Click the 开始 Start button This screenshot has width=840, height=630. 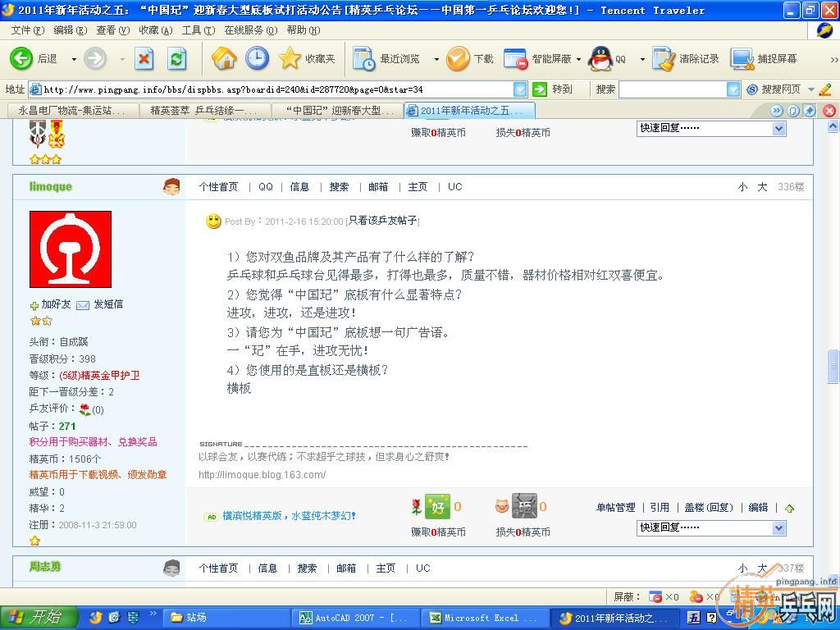pos(39,618)
